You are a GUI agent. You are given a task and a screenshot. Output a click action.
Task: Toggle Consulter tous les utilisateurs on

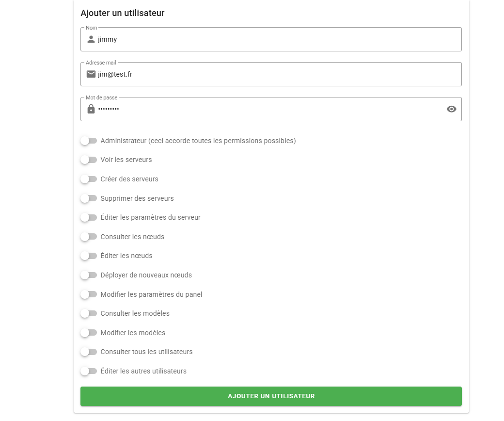pyautogui.click(x=89, y=352)
